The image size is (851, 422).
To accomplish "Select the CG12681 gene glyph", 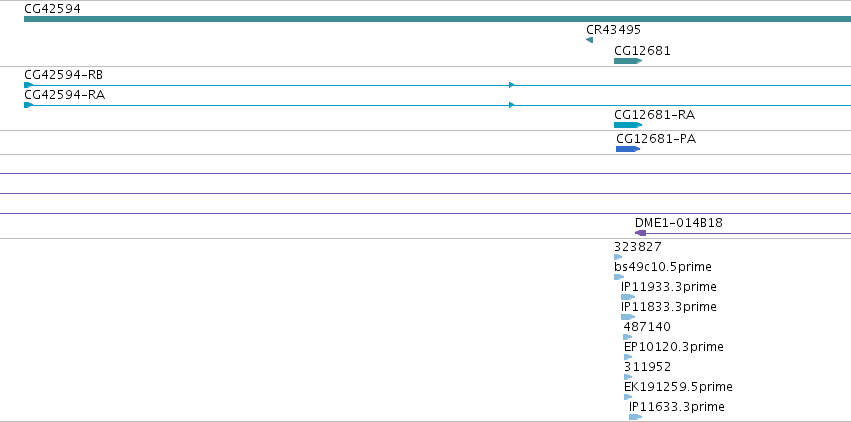I will pos(628,61).
